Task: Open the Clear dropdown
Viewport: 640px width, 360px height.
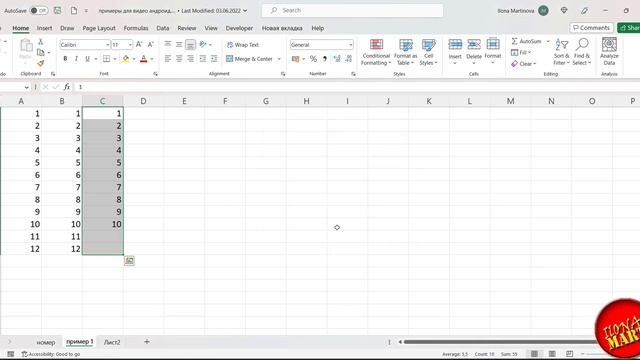Action: (x=524, y=64)
